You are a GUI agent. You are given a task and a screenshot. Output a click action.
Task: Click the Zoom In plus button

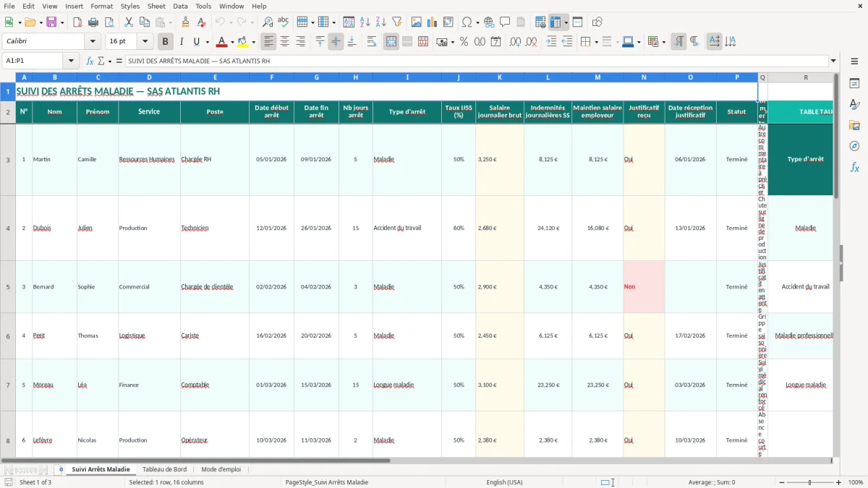pos(839,482)
